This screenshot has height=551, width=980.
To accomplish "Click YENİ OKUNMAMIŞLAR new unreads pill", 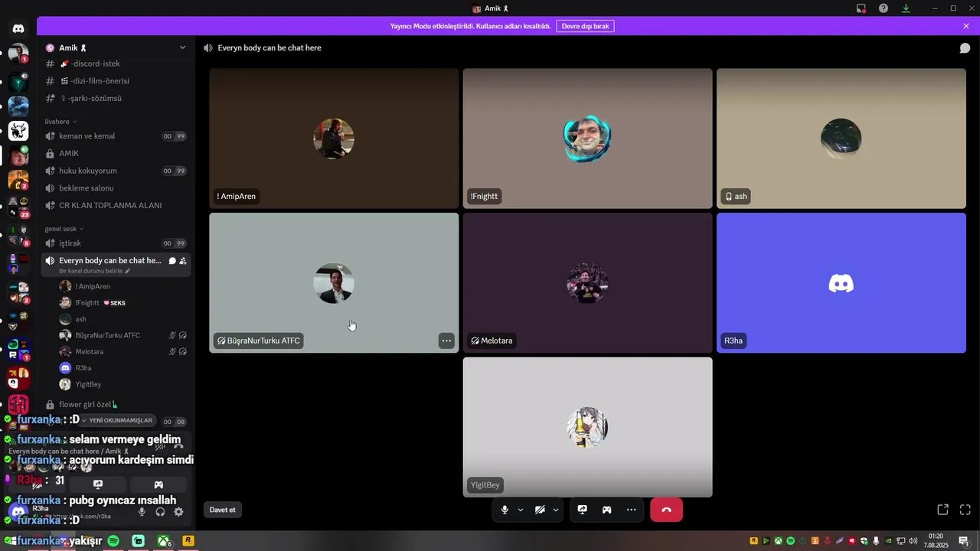I will (116, 420).
